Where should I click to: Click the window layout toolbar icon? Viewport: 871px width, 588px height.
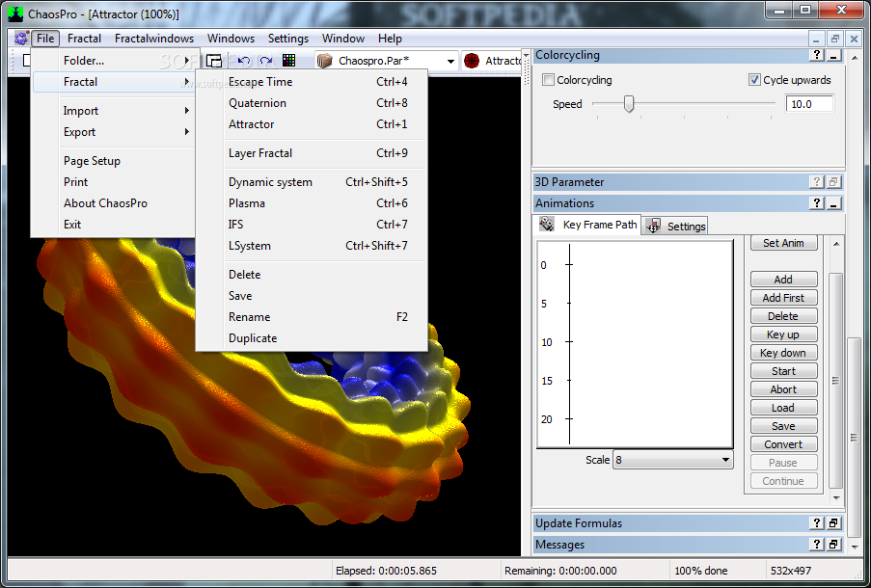point(214,61)
